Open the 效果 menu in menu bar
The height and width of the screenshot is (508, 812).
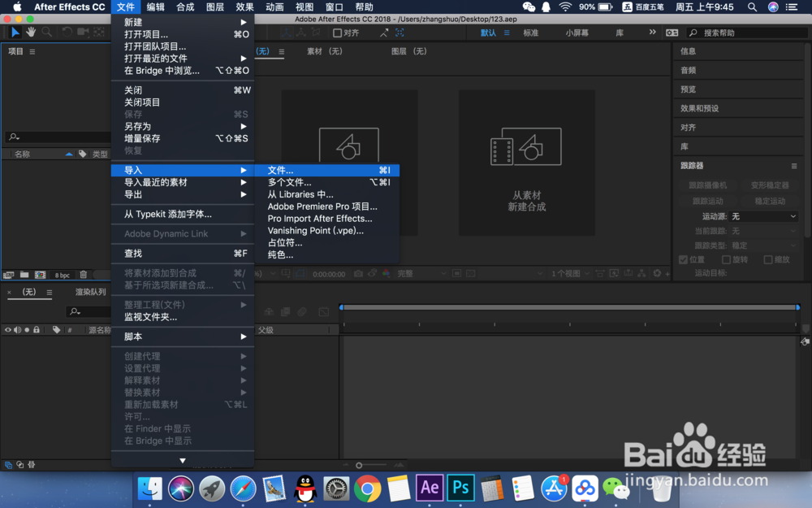[x=244, y=7]
